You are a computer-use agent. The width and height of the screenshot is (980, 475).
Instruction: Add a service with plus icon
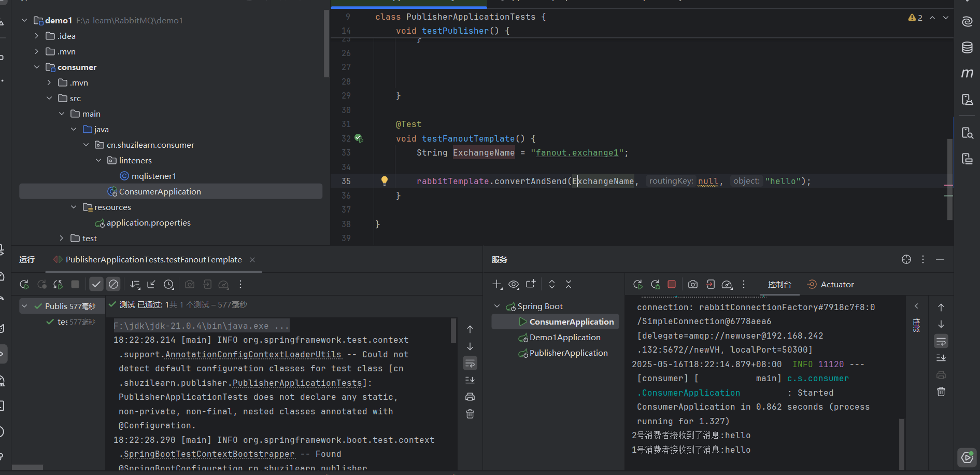(497, 284)
